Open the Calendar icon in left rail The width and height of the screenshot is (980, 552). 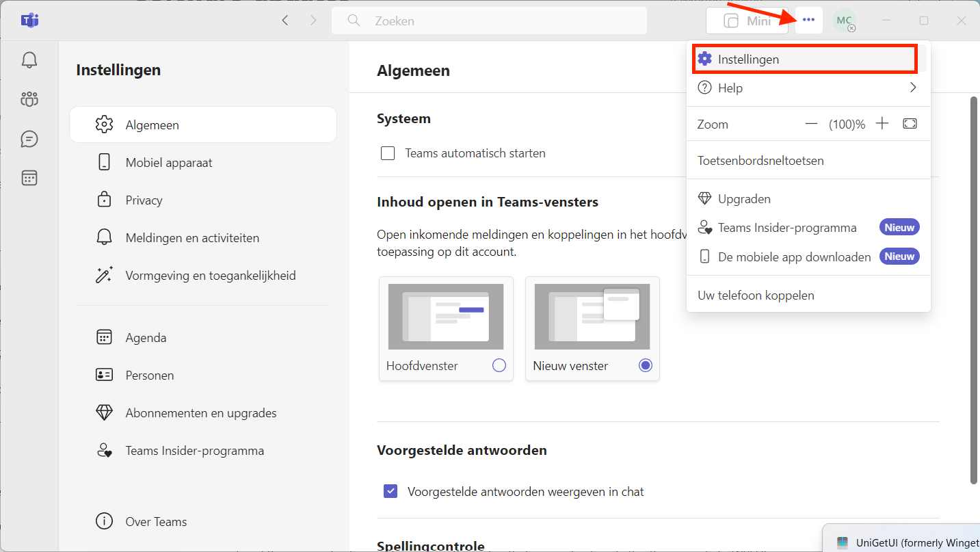click(29, 178)
